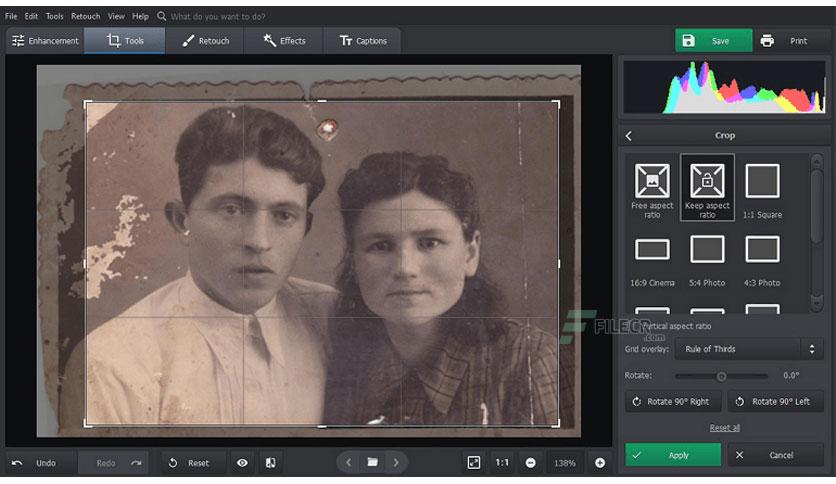The height and width of the screenshot is (484, 836).
Task: Click the top-right crop corner handle
Action: pyautogui.click(x=557, y=103)
